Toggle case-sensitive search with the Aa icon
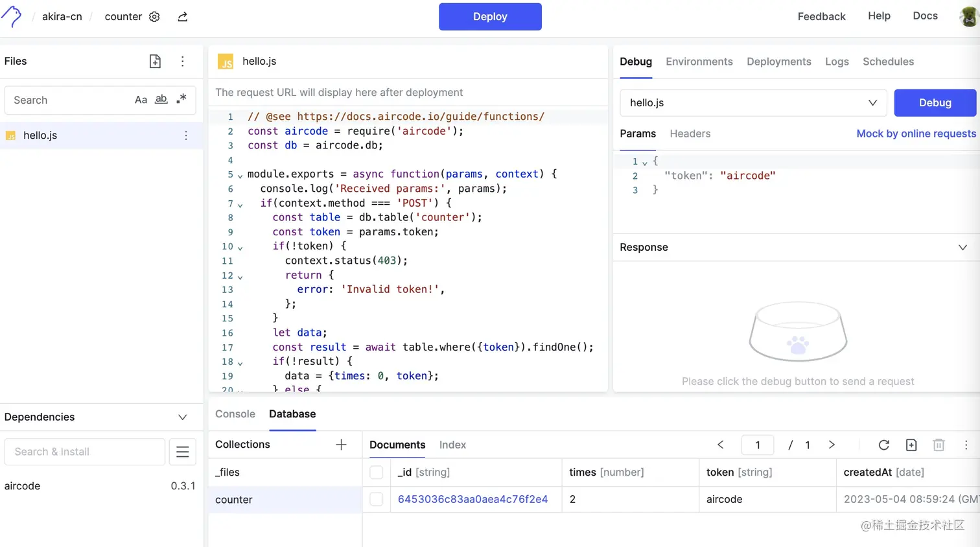 tap(141, 100)
